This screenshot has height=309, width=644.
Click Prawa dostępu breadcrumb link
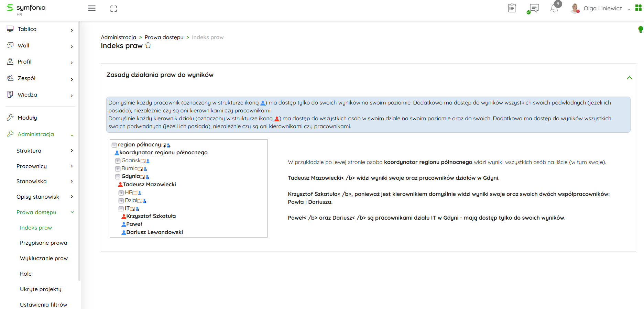click(164, 37)
